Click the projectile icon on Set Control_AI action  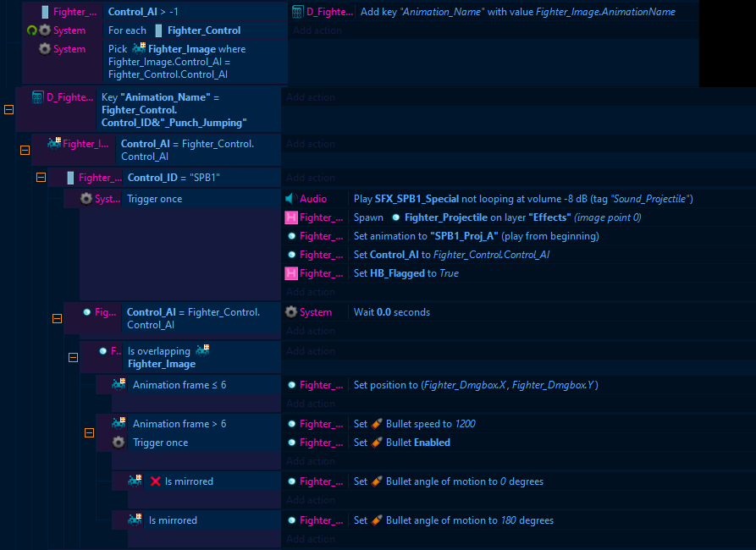tap(292, 255)
